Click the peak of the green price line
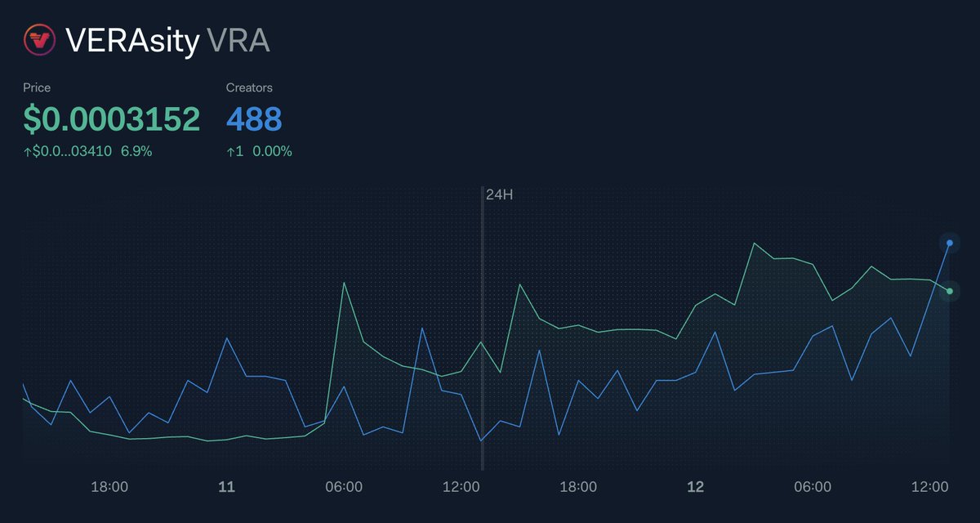The image size is (980, 523). click(x=755, y=244)
